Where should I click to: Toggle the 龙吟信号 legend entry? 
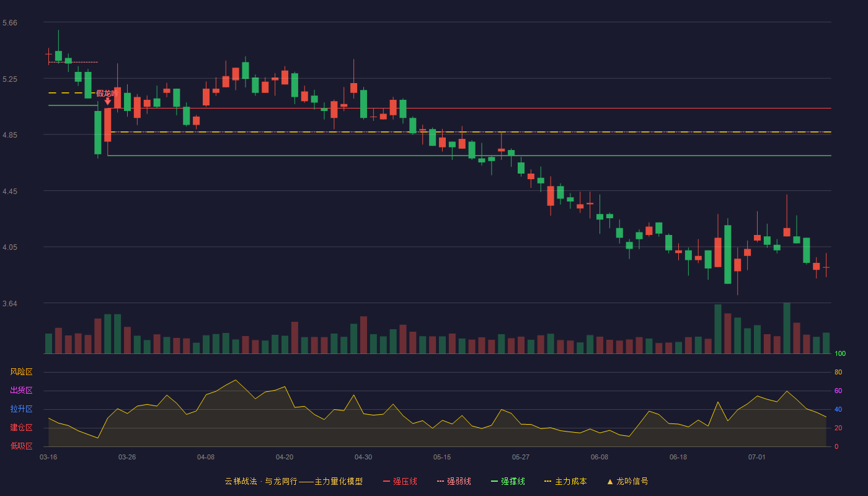(627, 481)
